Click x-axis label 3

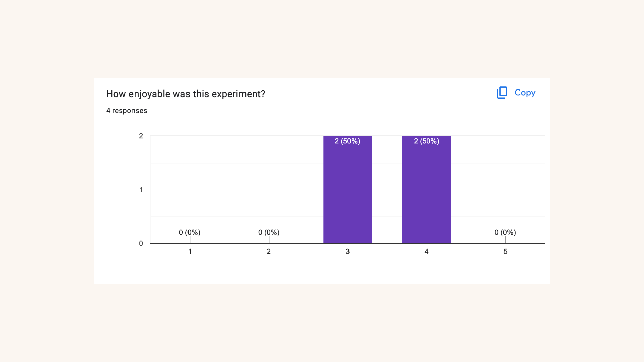click(x=347, y=251)
